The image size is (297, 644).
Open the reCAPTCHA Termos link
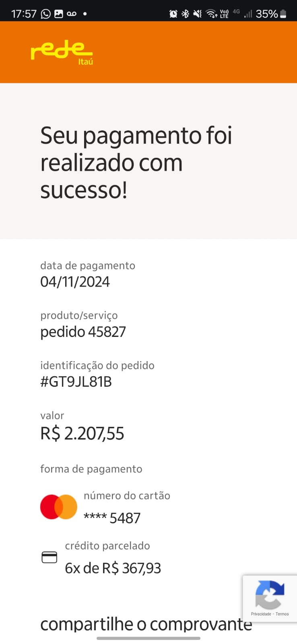click(x=282, y=614)
